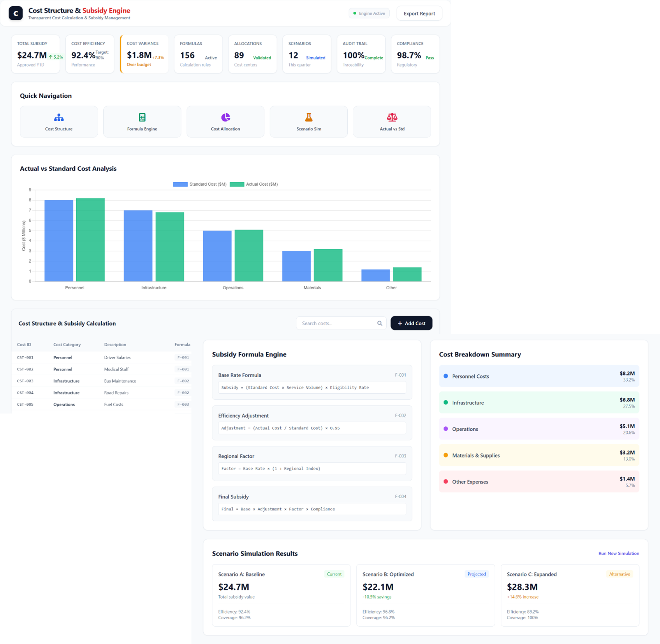
Task: Click the app logo in the header
Action: tap(15, 13)
